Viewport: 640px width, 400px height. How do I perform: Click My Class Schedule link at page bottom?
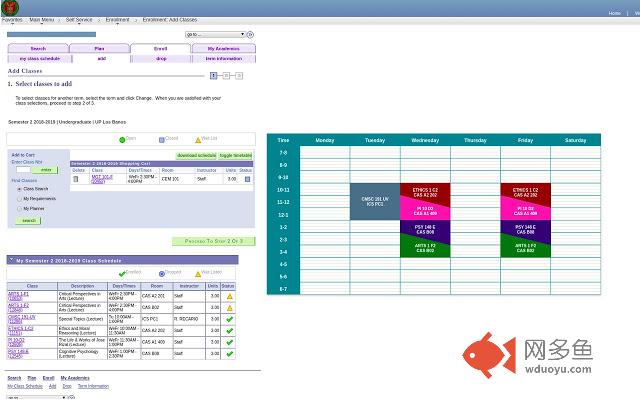click(x=25, y=386)
